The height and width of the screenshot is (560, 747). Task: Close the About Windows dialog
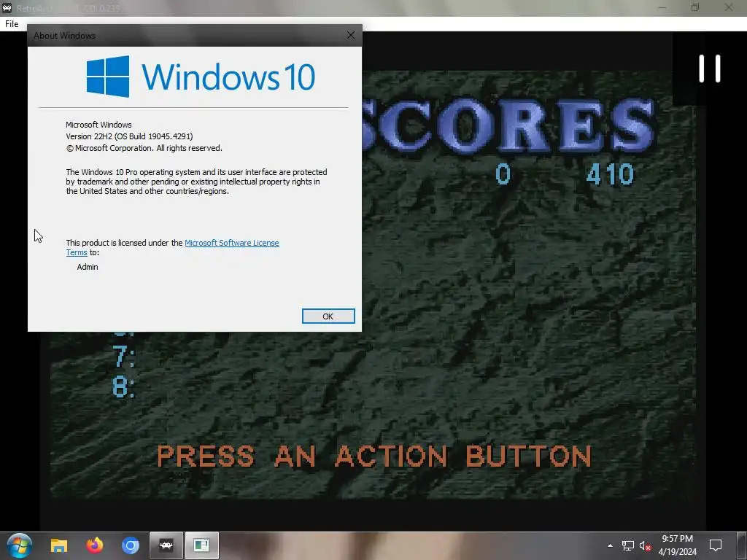tap(351, 35)
